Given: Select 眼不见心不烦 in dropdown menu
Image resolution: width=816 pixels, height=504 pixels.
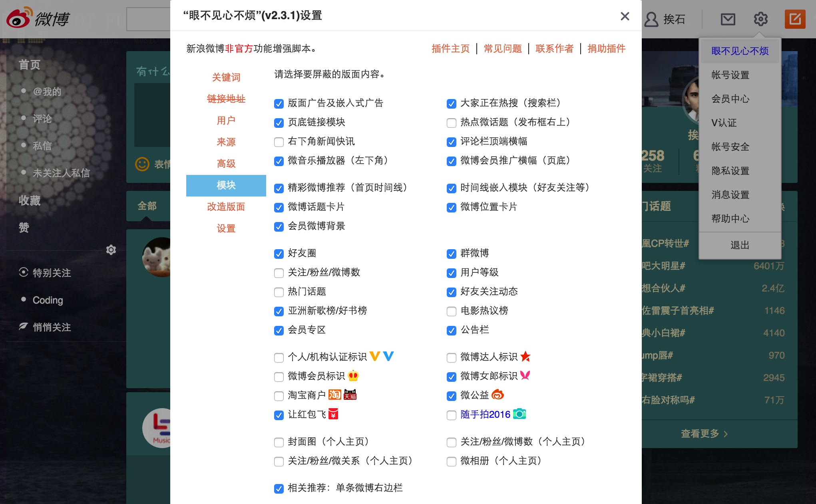Looking at the screenshot, I should [x=740, y=51].
